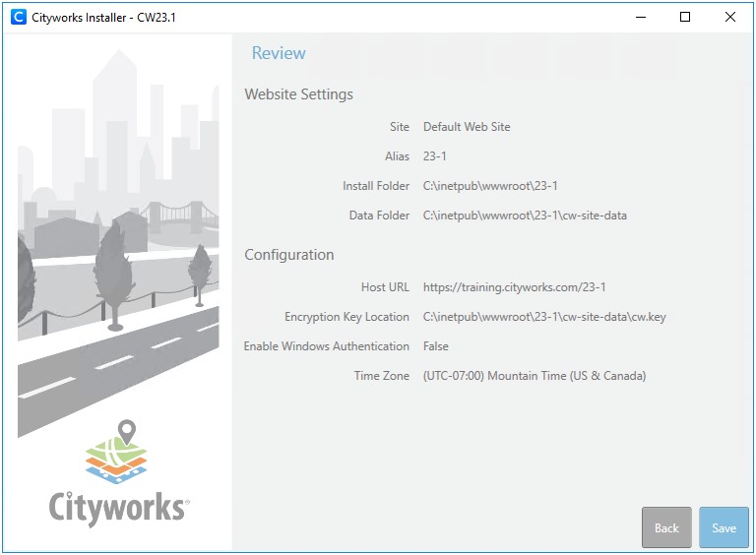Select the Install Folder path text
Screen dimensions: 756x555
pyautogui.click(x=491, y=186)
